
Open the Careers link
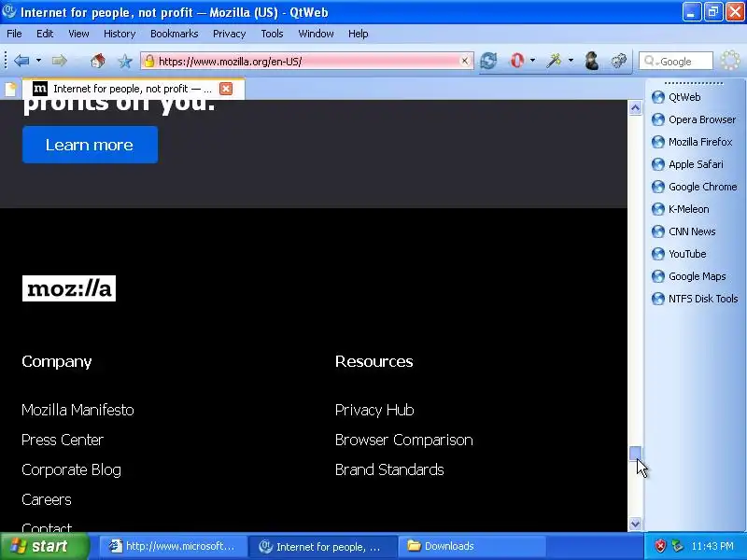click(x=47, y=499)
